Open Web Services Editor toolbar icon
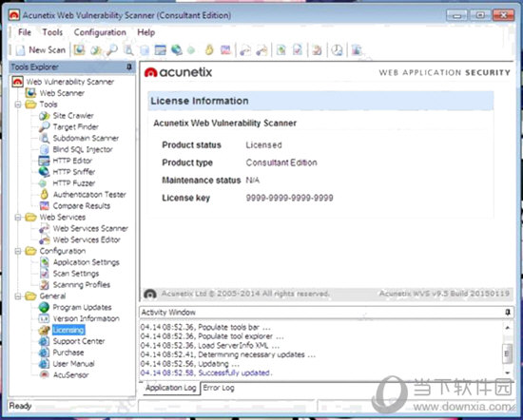Image resolution: width=523 pixels, height=420 pixels. pyautogui.click(x=261, y=50)
